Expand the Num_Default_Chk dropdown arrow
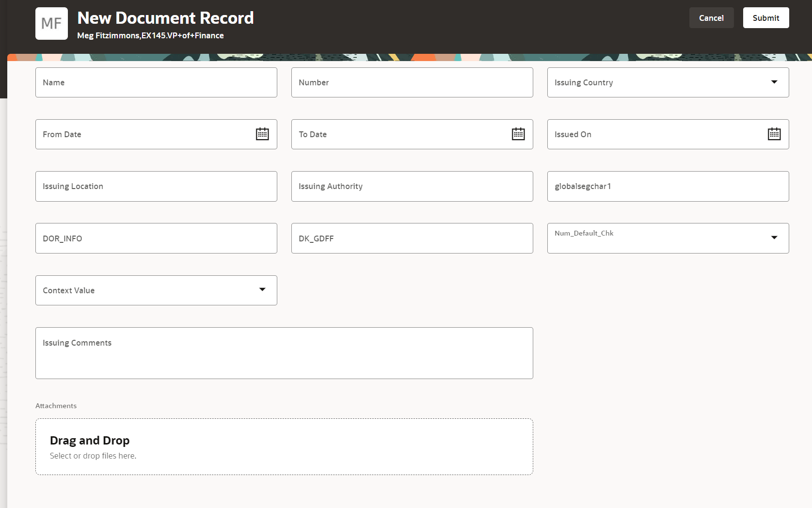The width and height of the screenshot is (812, 508). [x=774, y=238]
